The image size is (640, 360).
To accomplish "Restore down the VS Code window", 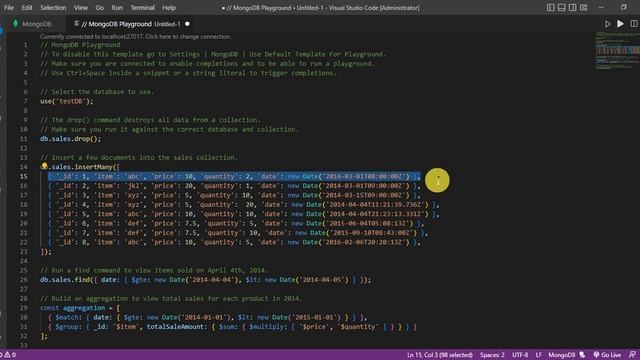I will pos(623,7).
